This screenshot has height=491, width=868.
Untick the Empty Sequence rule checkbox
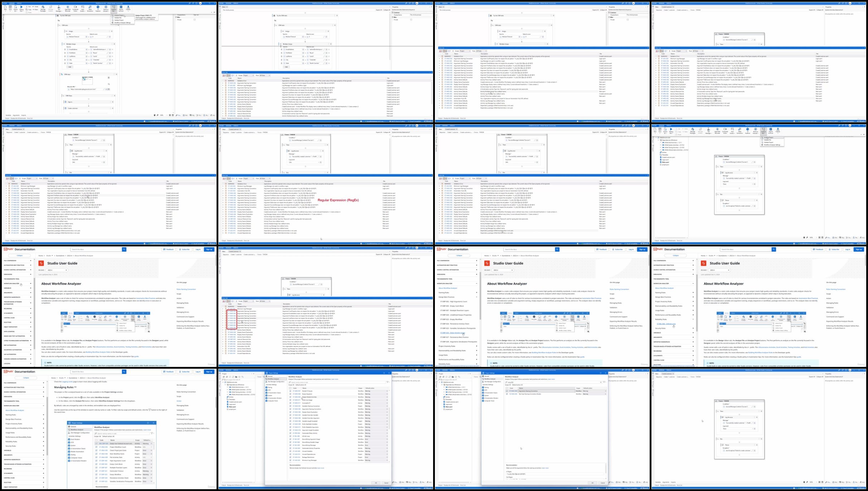coord(290,394)
